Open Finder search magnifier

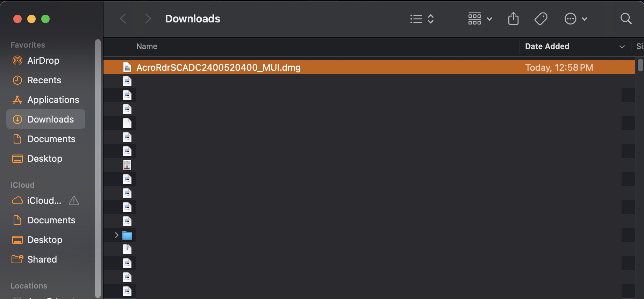626,19
